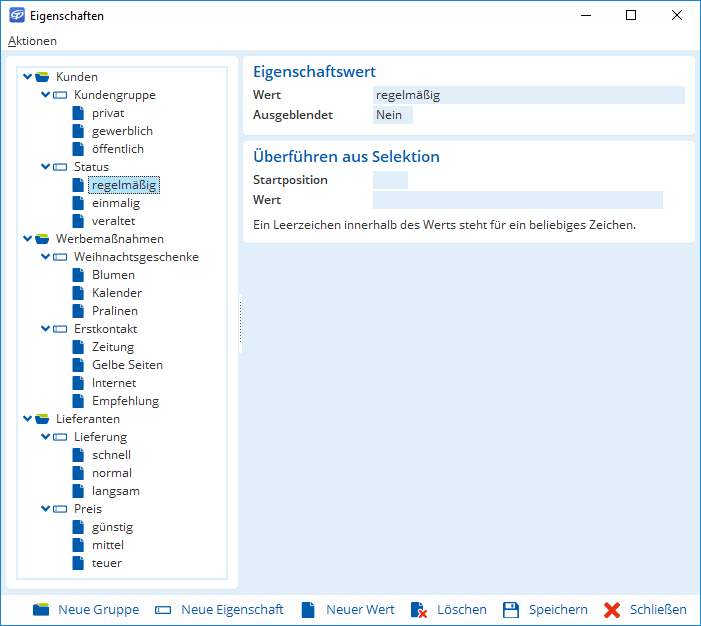The height and width of the screenshot is (626, 701).
Task: Choose the gewerblich customer group value
Action: click(122, 131)
